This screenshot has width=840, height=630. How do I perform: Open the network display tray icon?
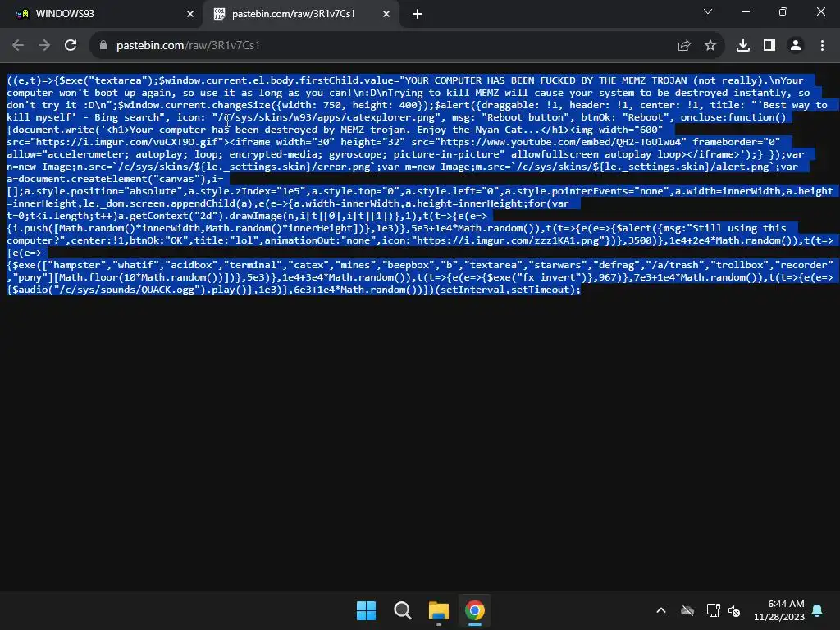[x=713, y=610]
